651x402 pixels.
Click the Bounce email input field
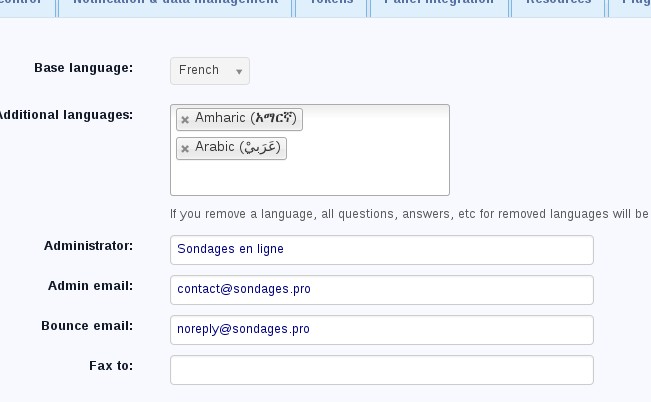[381, 330]
